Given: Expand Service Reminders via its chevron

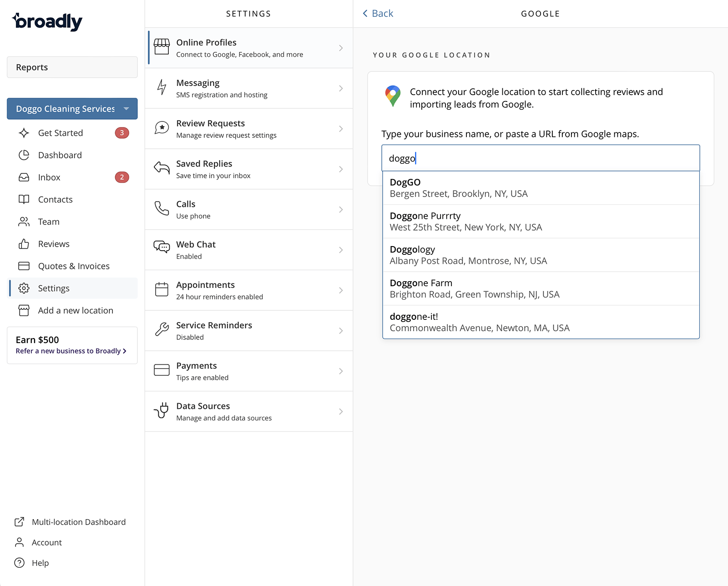Looking at the screenshot, I should point(341,331).
